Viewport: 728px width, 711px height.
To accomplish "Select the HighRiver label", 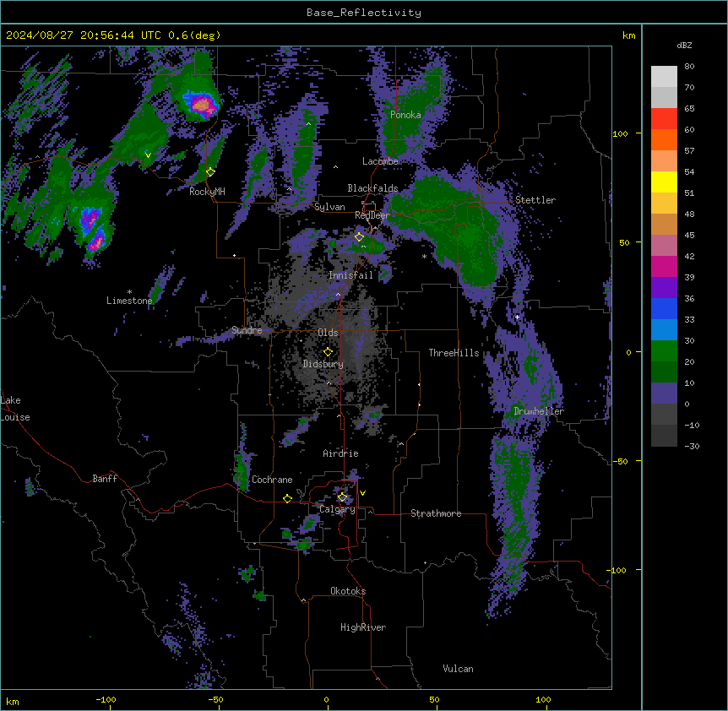I will 363,627.
